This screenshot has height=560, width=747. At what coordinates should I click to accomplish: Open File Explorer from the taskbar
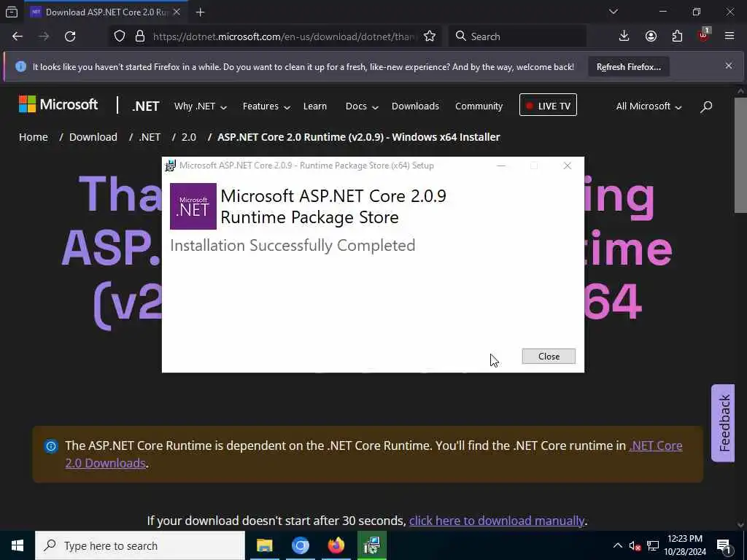(x=264, y=545)
